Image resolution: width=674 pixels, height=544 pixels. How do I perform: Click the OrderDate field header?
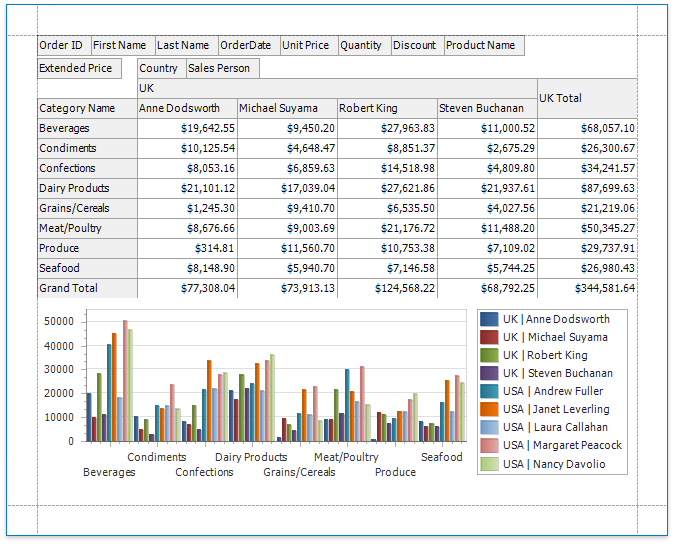click(247, 45)
